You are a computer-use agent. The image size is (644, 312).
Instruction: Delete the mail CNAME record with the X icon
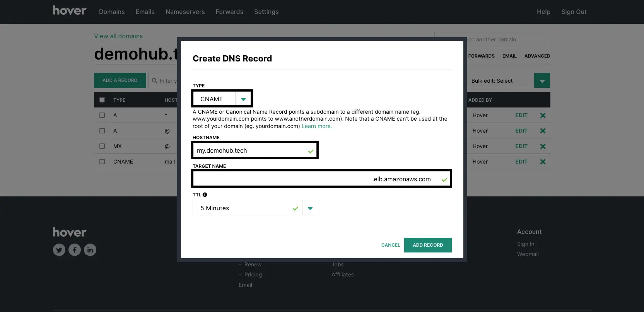click(x=543, y=162)
